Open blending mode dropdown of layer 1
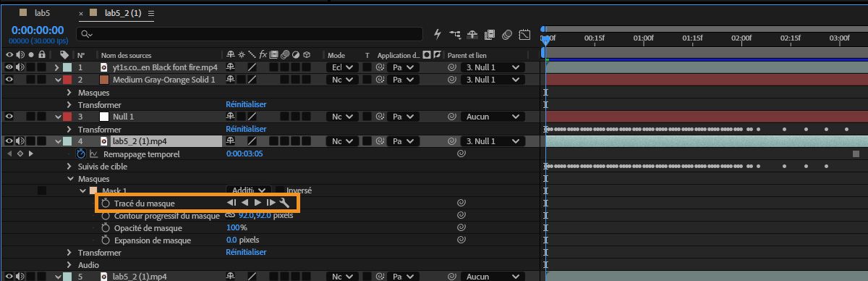 click(x=342, y=67)
